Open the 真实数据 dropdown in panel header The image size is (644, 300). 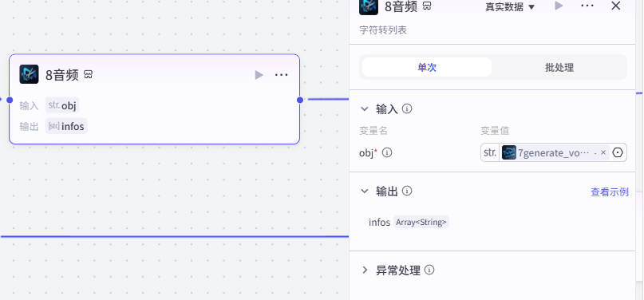(510, 7)
